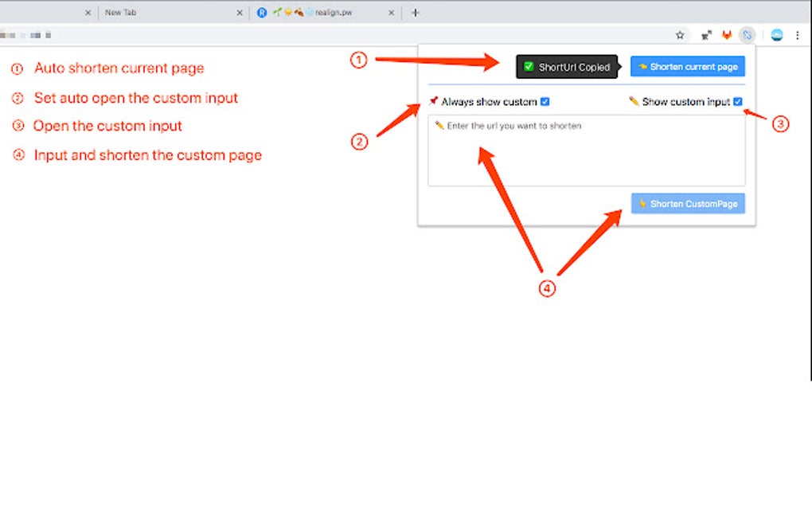Uncheck the Show custom input checkbox
Screen dimensions: 812x508
pos(737,101)
